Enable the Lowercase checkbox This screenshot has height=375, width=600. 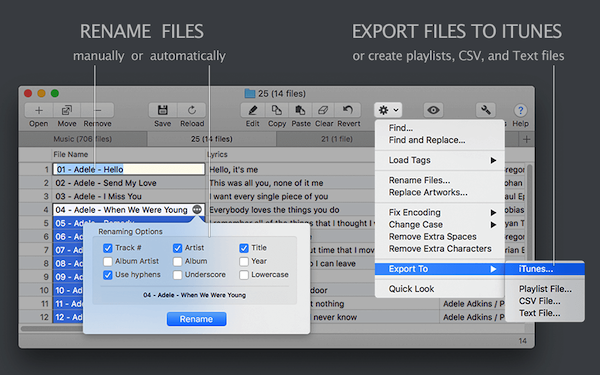coord(244,275)
